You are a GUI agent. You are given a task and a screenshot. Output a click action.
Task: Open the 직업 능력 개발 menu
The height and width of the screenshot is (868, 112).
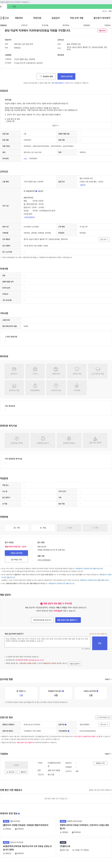tap(77, 18)
